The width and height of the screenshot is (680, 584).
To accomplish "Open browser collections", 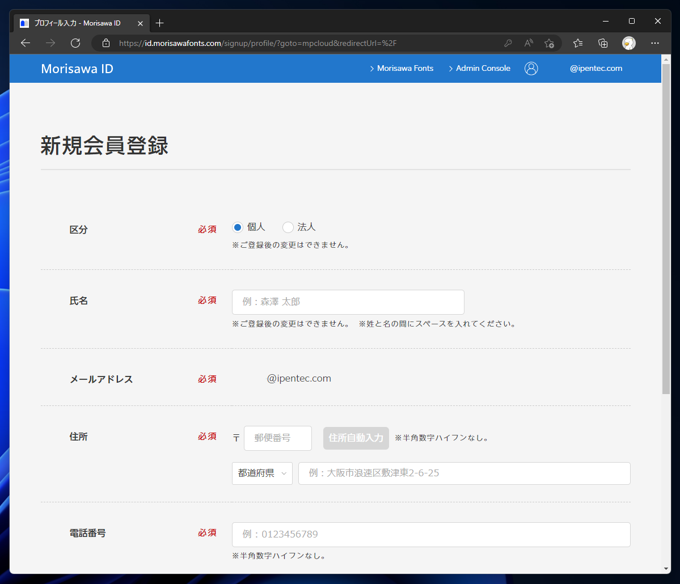I will tap(603, 43).
